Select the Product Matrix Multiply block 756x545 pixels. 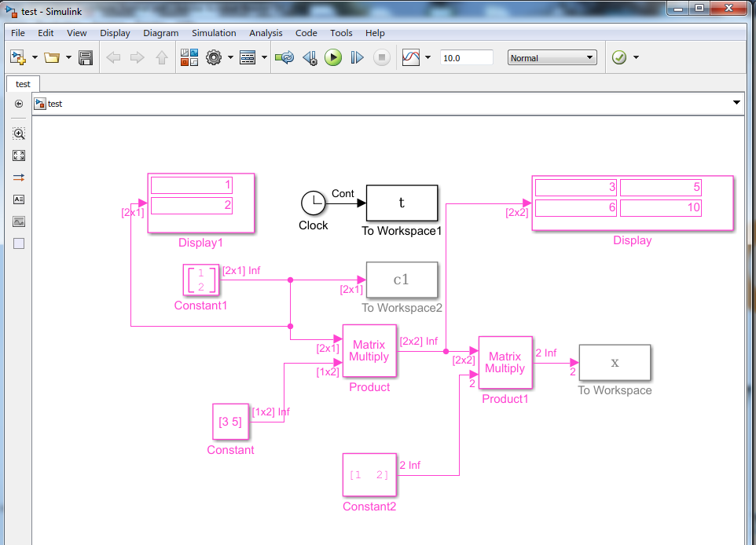pos(369,351)
